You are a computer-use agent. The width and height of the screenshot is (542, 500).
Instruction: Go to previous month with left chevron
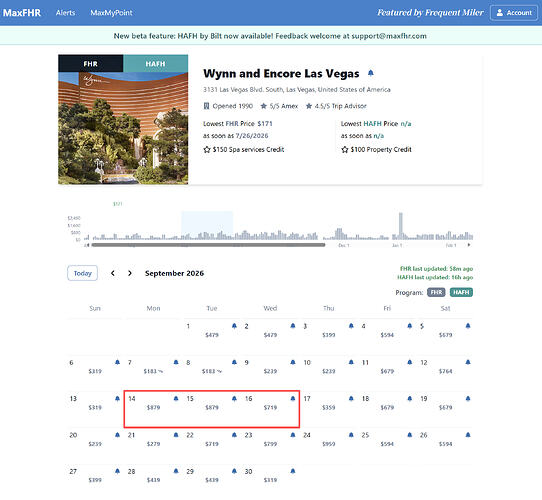point(113,273)
